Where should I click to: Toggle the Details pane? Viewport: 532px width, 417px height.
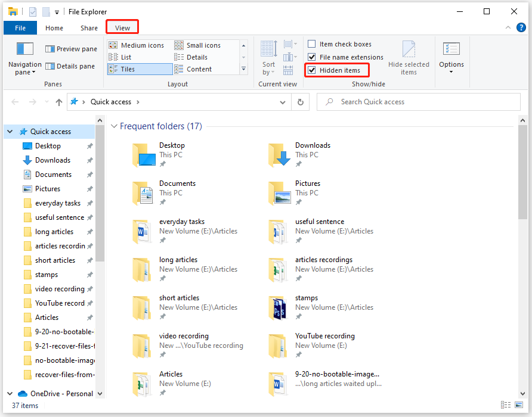[x=70, y=66]
